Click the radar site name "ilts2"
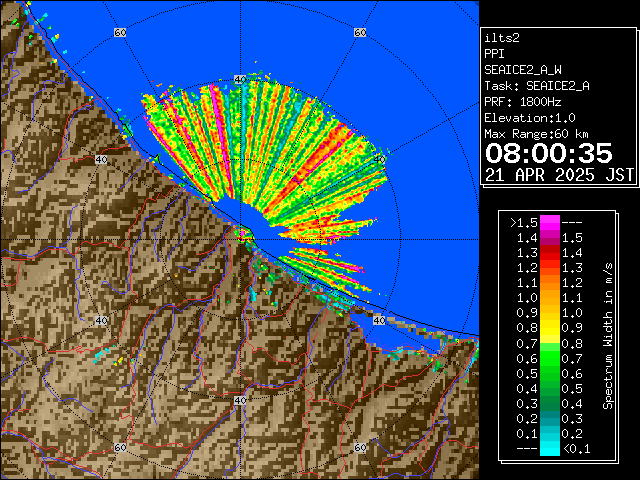Image resolution: width=640 pixels, height=480 pixels. pyautogui.click(x=502, y=38)
